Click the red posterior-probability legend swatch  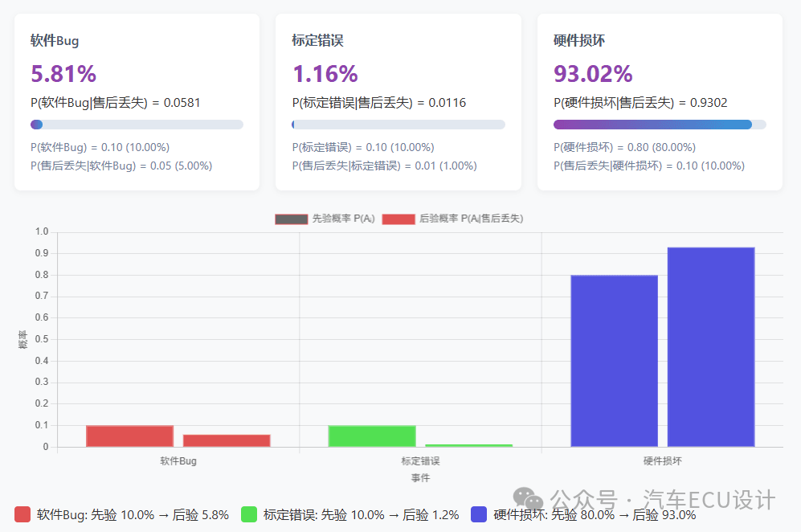[x=398, y=219]
